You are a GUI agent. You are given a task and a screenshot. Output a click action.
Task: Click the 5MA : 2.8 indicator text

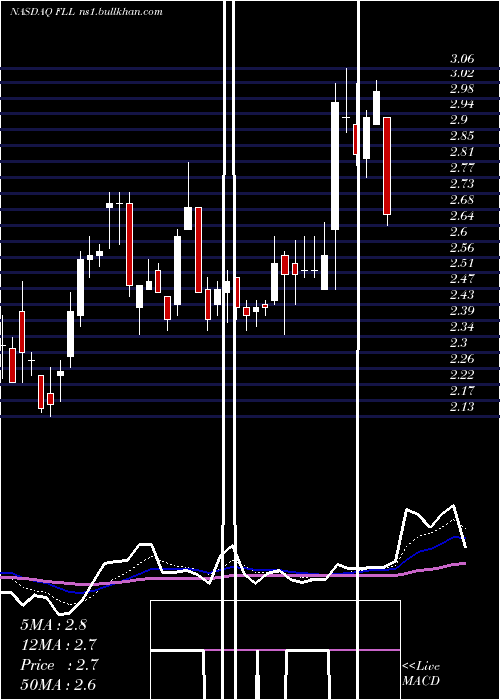point(54,625)
